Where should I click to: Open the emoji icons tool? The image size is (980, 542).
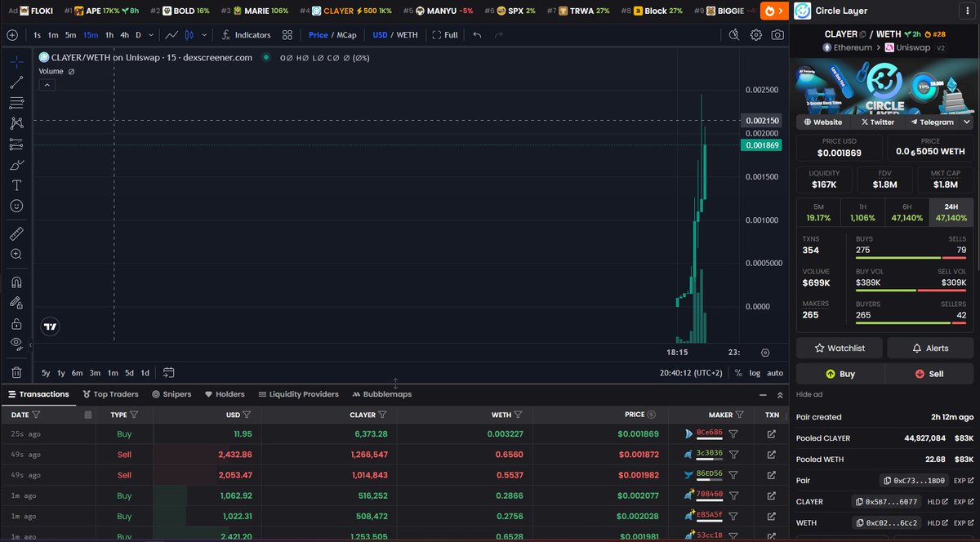click(x=16, y=206)
